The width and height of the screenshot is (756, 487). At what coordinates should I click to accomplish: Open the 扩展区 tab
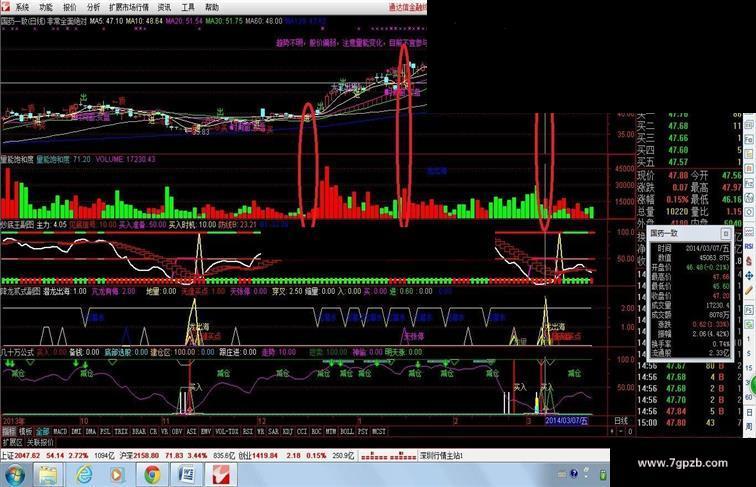(13, 442)
